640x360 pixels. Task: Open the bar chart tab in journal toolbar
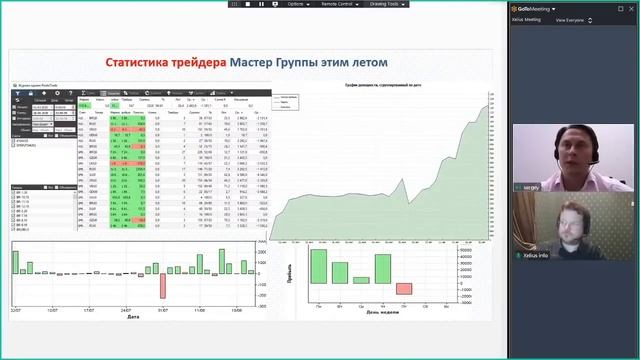218,93
